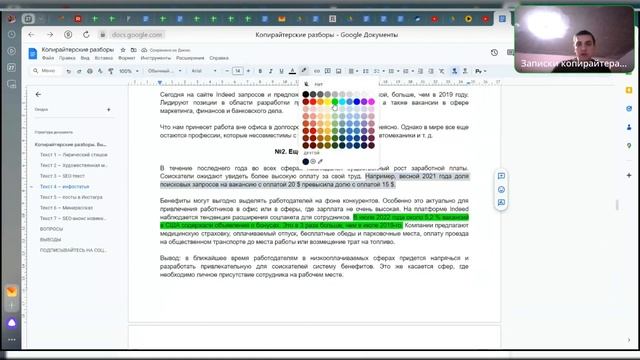640x360 pixels.
Task: Open the Файл menu
Action: click(48, 58)
